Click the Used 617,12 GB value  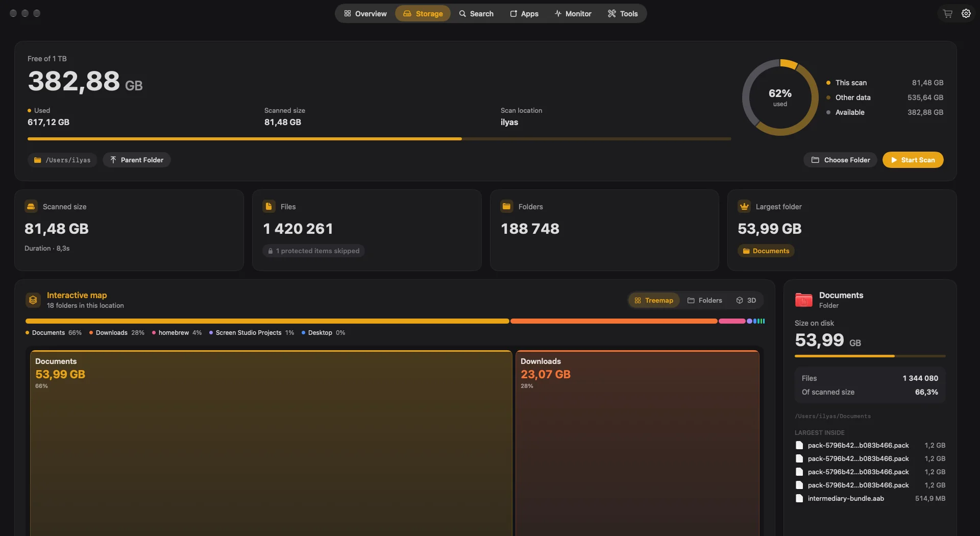pos(48,122)
